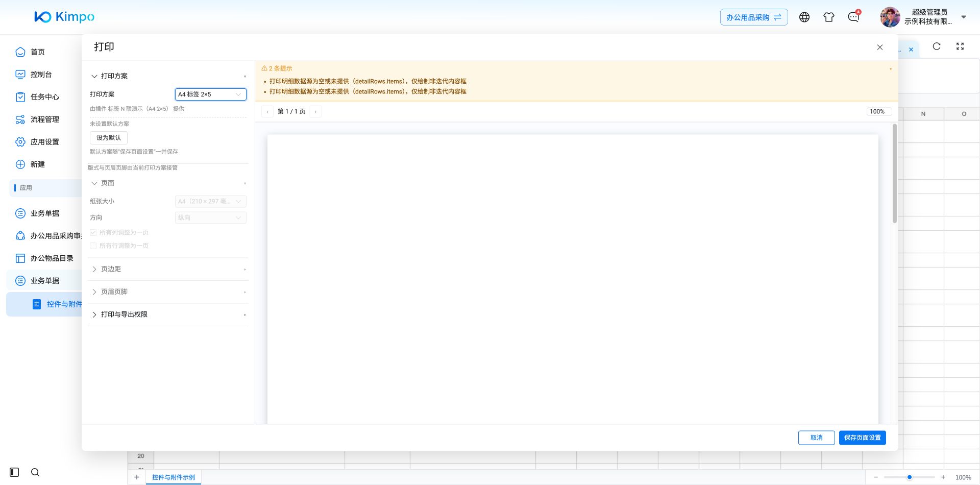Click the search magnifier icon
This screenshot has height=485, width=980.
pos(35,472)
